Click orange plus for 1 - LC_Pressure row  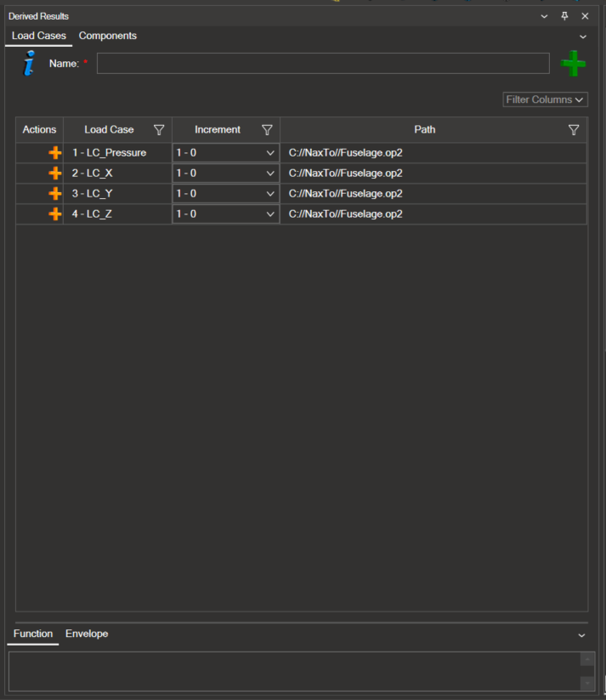pos(55,153)
